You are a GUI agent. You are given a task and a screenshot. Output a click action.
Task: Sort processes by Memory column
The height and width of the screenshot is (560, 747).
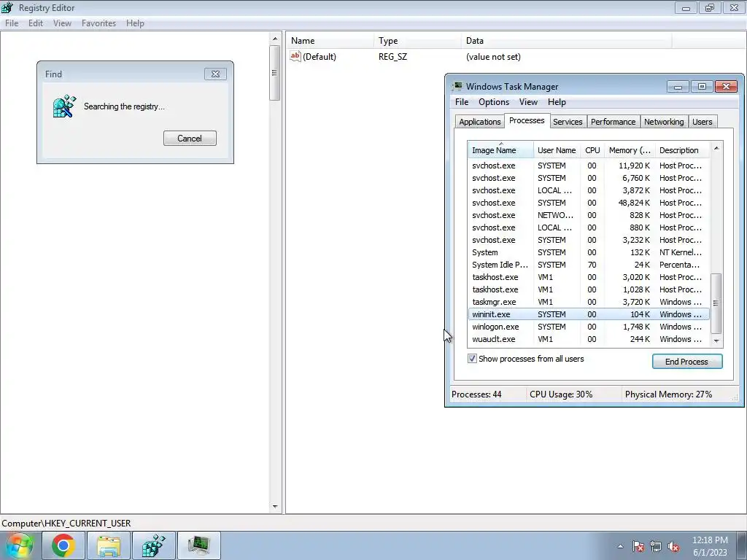point(630,150)
